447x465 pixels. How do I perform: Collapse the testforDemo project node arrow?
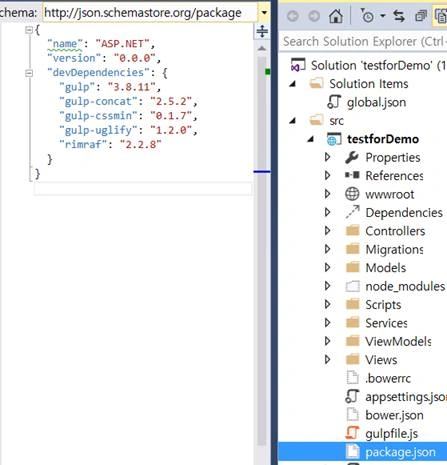point(311,139)
